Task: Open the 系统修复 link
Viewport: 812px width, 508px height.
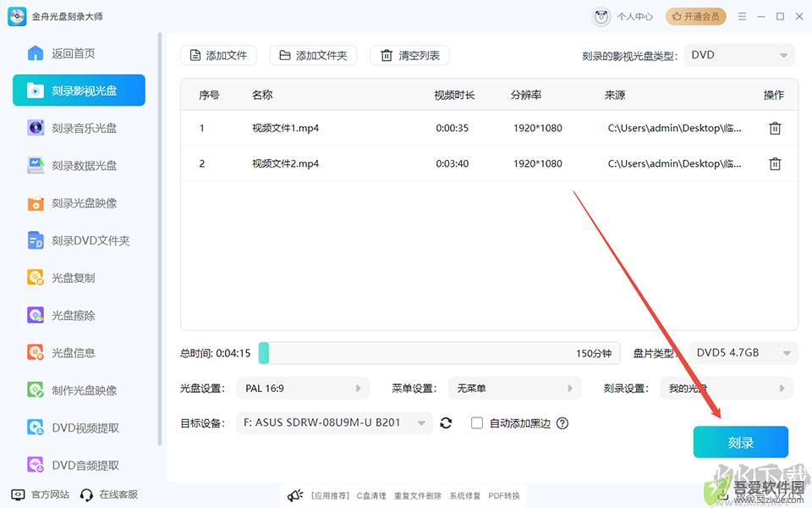Action: pyautogui.click(x=465, y=496)
